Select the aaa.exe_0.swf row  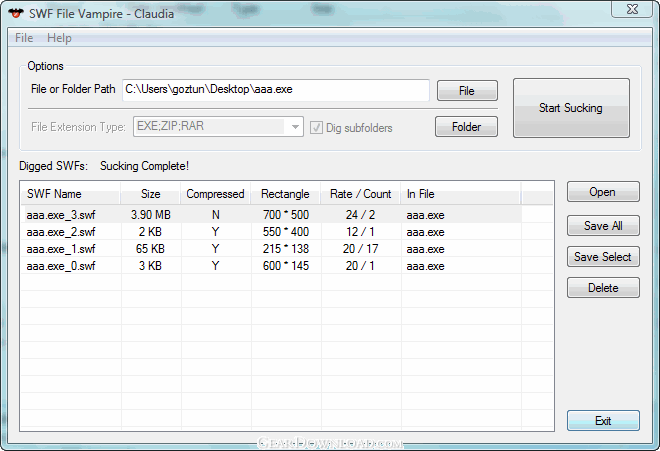pos(271,266)
